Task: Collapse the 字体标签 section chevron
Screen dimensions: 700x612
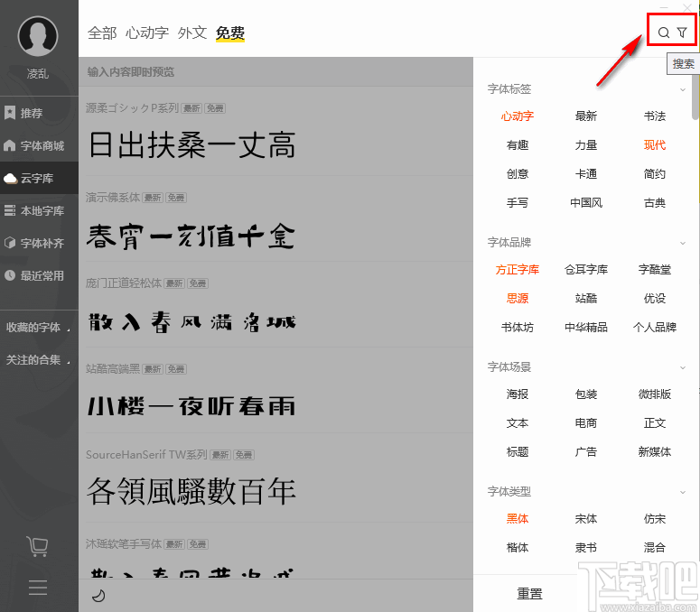Action: point(683,89)
